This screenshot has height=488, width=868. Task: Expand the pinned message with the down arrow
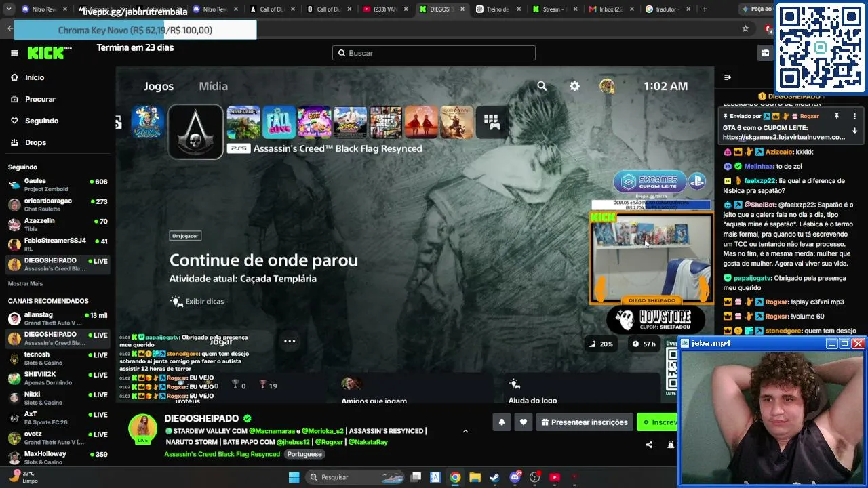(x=854, y=131)
